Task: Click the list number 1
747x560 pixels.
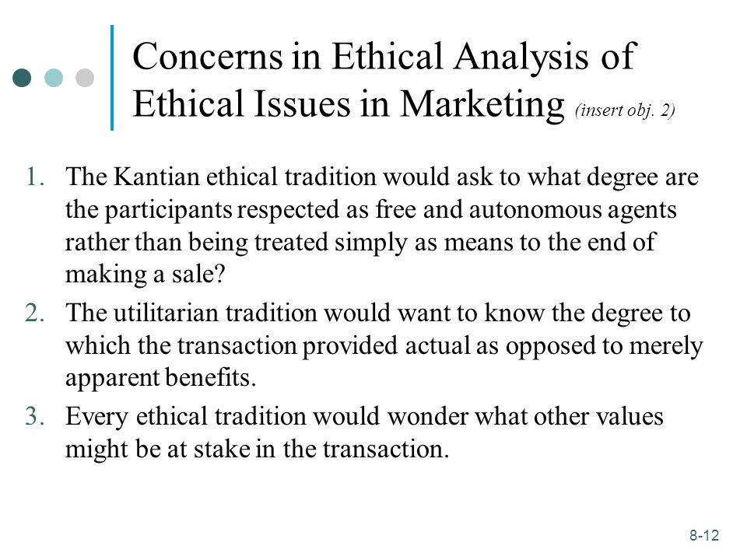Action: click(x=35, y=177)
